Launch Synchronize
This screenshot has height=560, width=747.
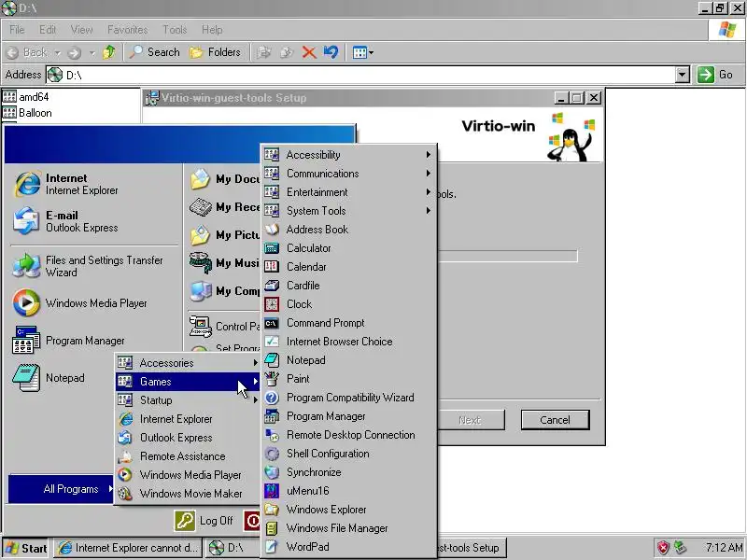coord(348,472)
